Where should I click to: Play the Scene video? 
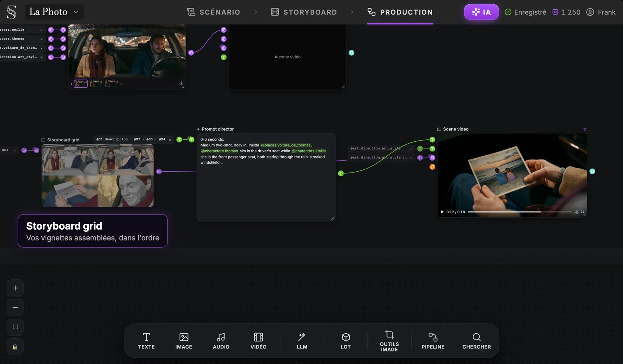tap(442, 212)
